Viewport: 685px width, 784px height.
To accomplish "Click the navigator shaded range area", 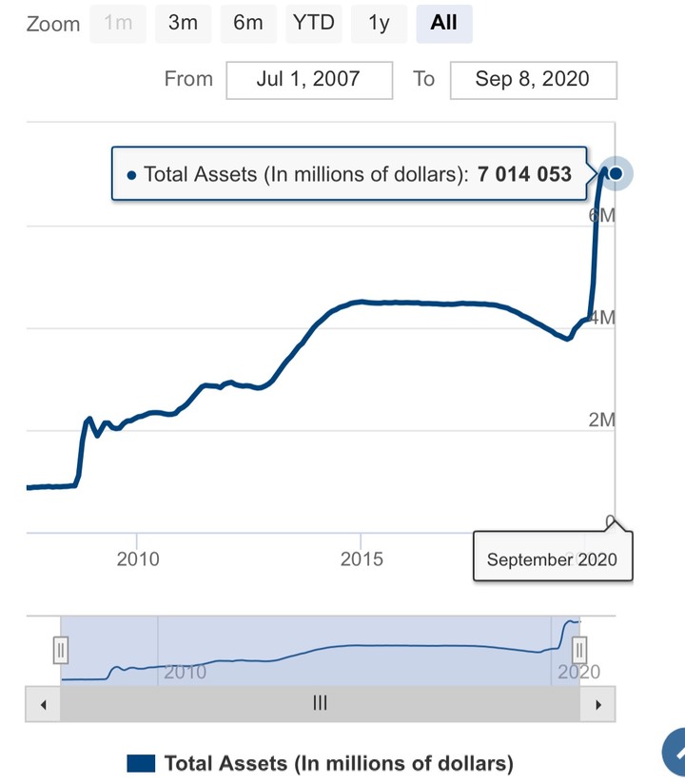I will coord(320,650).
